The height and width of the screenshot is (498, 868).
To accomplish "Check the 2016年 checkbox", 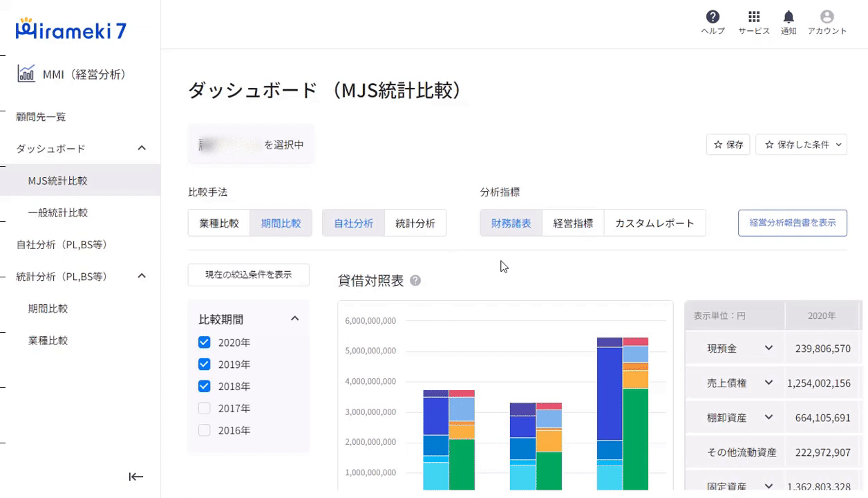I will [x=204, y=430].
